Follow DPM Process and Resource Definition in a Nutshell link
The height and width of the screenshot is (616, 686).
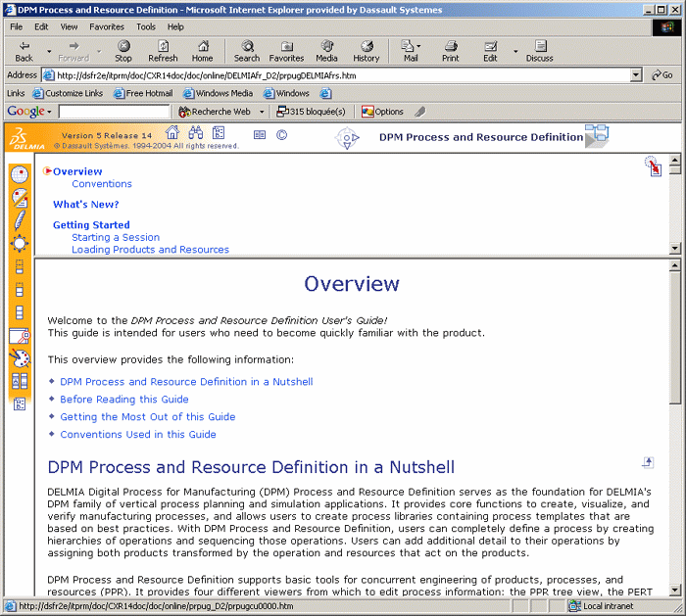coord(186,382)
